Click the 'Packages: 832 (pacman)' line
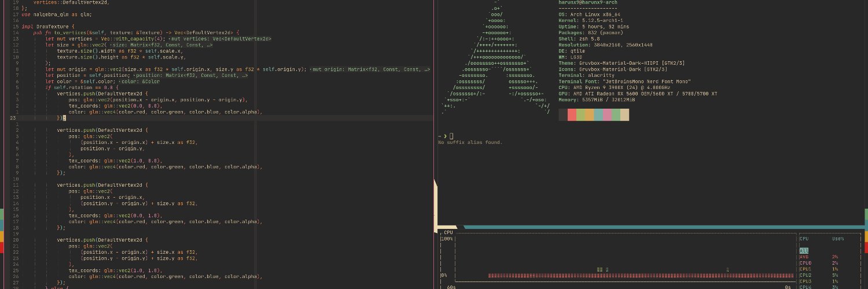The height and width of the screenshot is (289, 868). pyautogui.click(x=590, y=32)
